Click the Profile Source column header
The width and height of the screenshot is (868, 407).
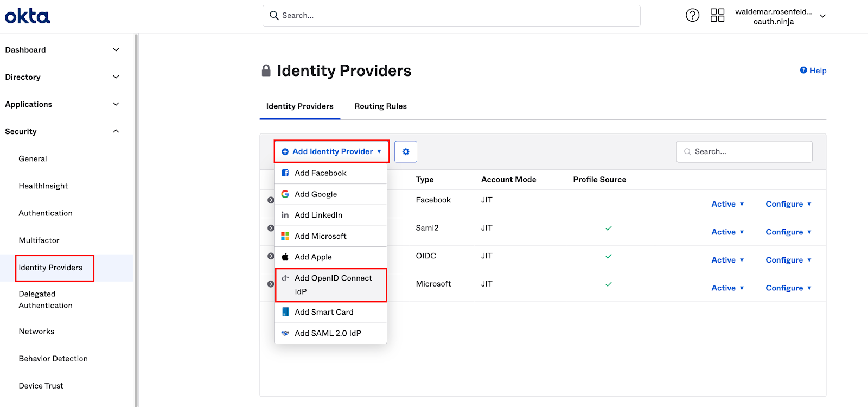tap(599, 180)
